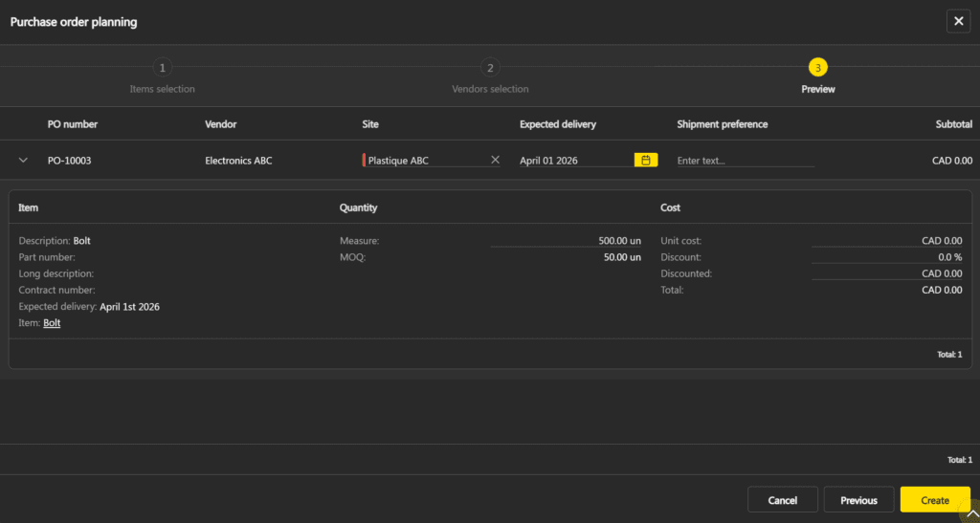Screen dimensions: 980x523
Task: Click the Previous button
Action: tap(858, 500)
